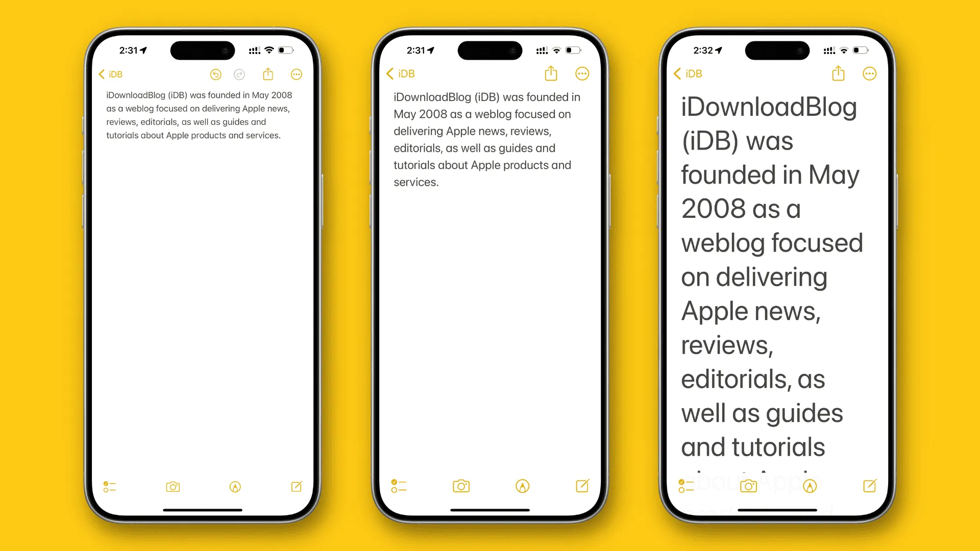Tap share icon on left phone
This screenshot has height=551, width=980.
269,73
